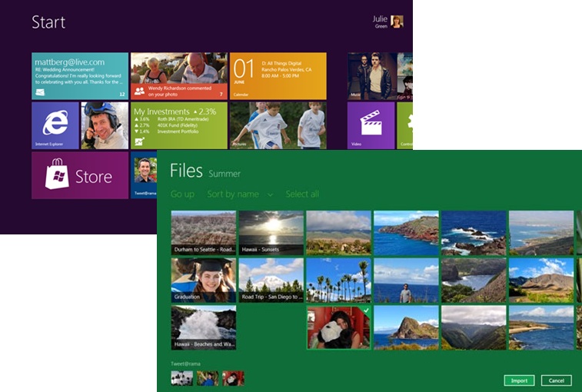The height and width of the screenshot is (392, 582).
Task: Open the Internet Explorer tile
Action: pyautogui.click(x=55, y=125)
